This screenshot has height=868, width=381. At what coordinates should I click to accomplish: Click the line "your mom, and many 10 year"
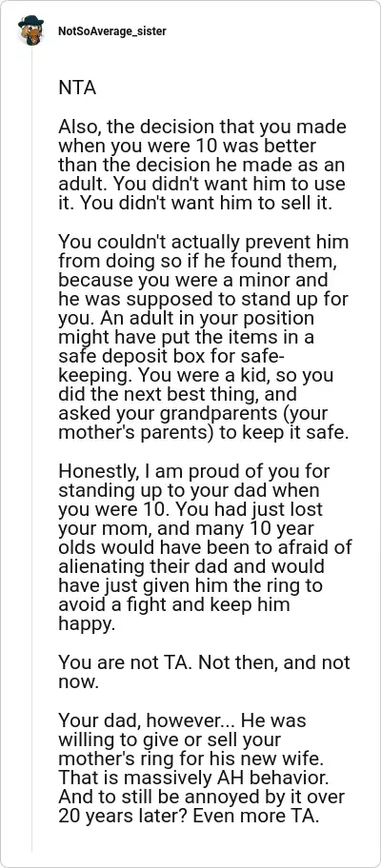182,530
